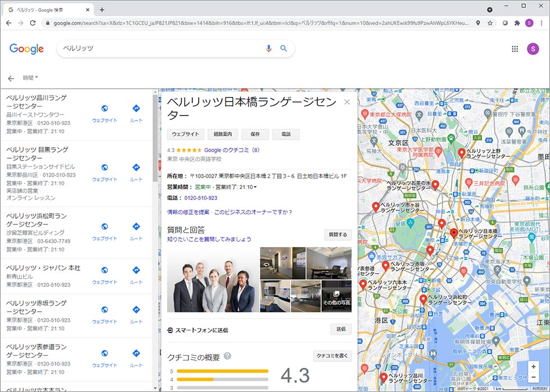This screenshot has width=550, height=392.
Task: Open website icon for ベルリッツ表参道ランゲージセンター
Action: [104, 353]
